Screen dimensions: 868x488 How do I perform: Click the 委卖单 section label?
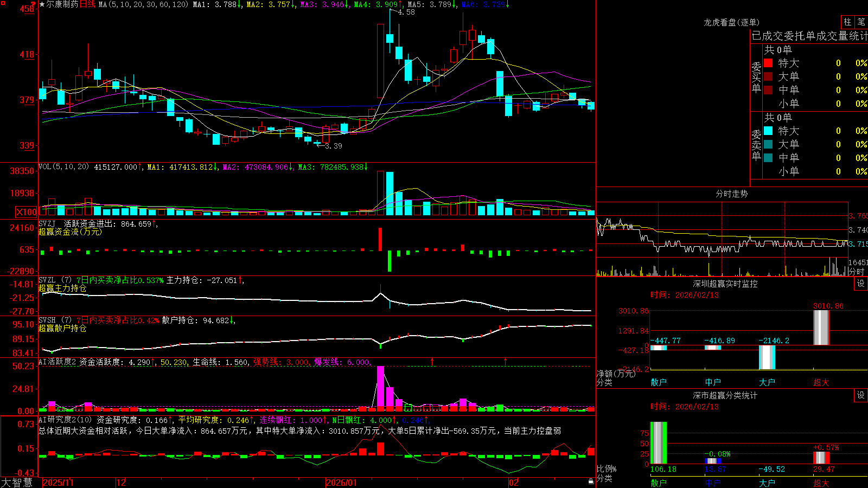pyautogui.click(x=756, y=145)
